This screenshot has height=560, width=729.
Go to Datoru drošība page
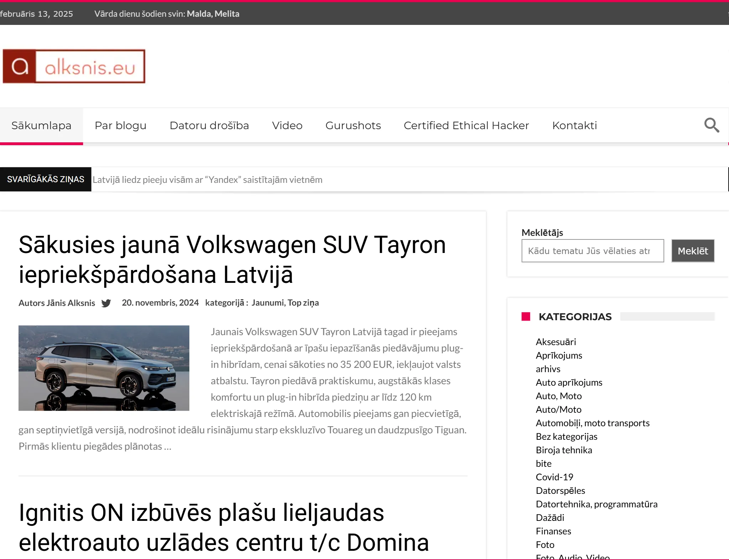pyautogui.click(x=209, y=126)
